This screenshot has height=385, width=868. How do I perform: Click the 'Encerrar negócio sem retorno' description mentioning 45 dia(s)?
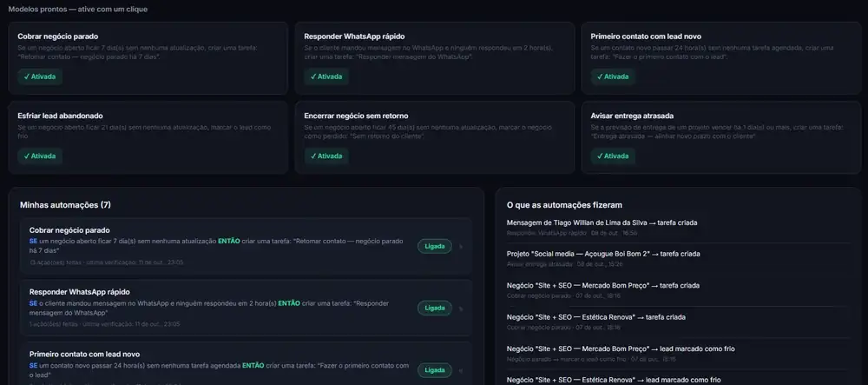click(428, 131)
